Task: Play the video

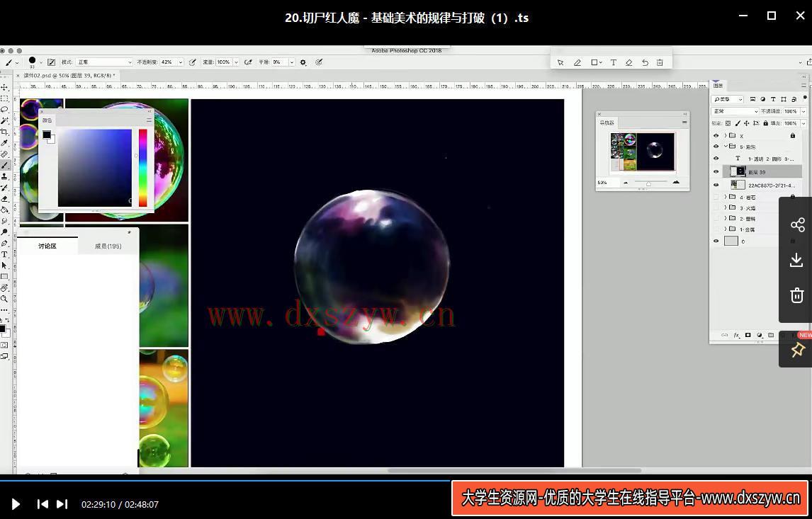Action: coord(16,504)
